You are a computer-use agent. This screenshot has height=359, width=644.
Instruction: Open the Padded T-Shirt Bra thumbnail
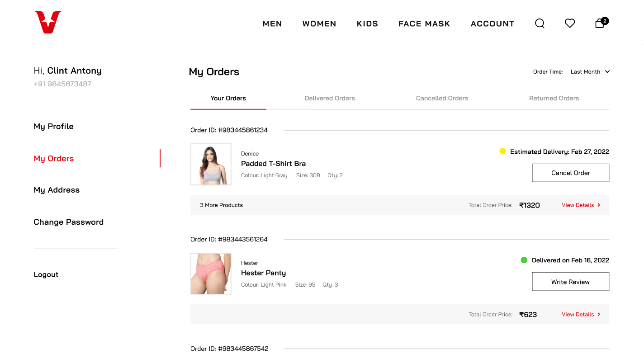211,165
